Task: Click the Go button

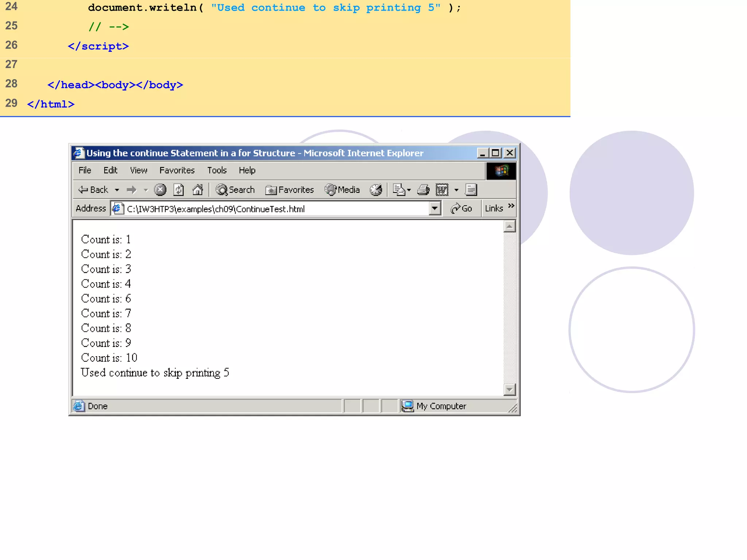Action: [x=461, y=208]
